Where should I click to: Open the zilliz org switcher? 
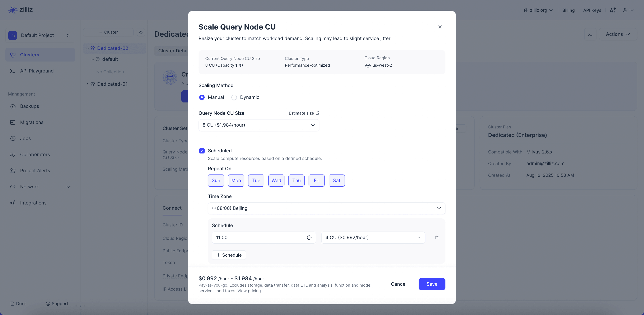[538, 10]
